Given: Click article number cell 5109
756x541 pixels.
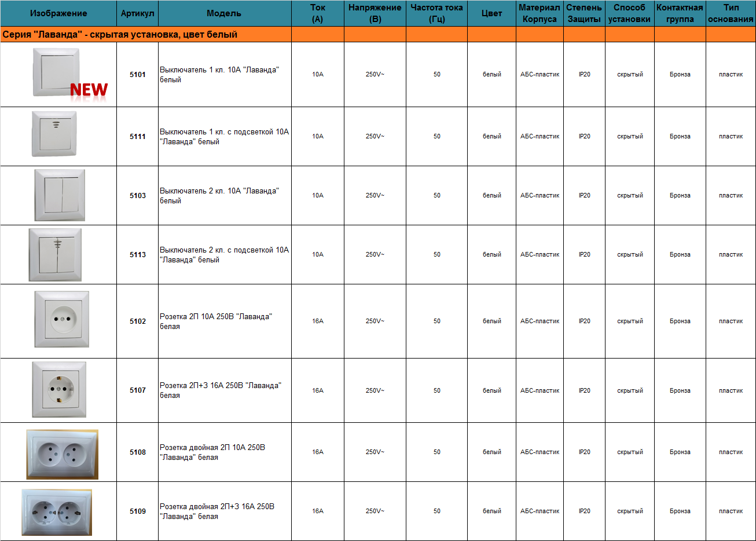Looking at the screenshot, I should pyautogui.click(x=138, y=511).
